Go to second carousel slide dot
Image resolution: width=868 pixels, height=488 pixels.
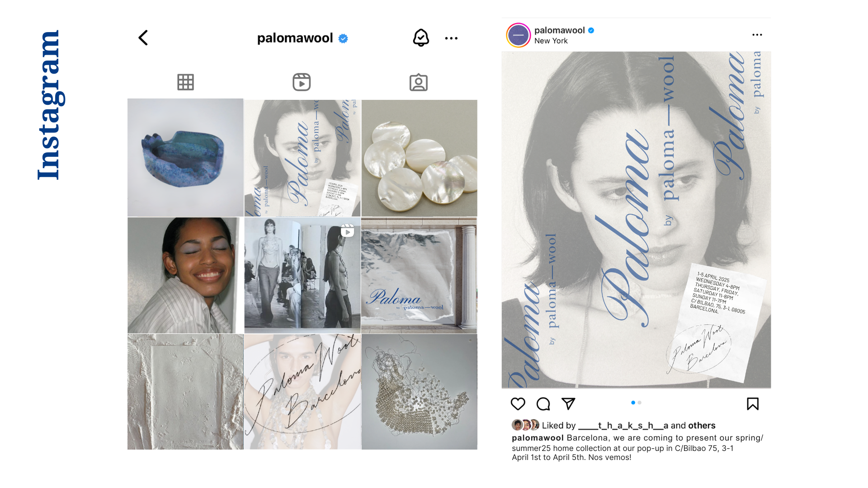click(x=640, y=403)
